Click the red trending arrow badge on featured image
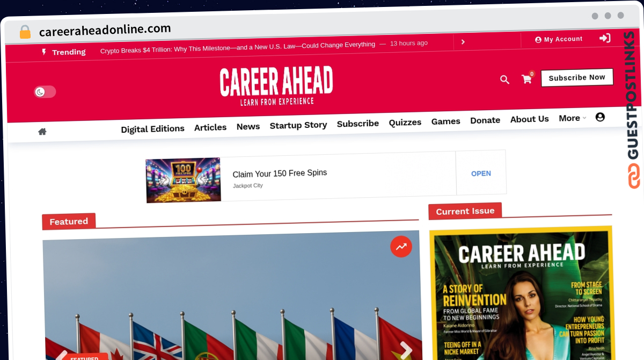644x360 pixels. coord(401,247)
